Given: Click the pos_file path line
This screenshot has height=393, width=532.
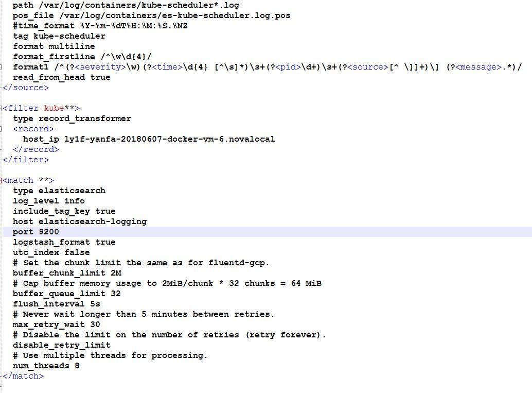Looking at the screenshot, I should click(152, 15).
